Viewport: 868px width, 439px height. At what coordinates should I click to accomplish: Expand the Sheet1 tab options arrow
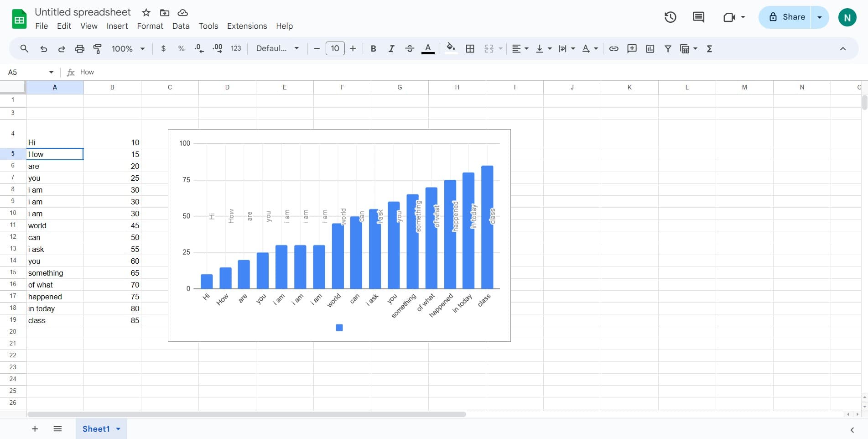[x=119, y=429]
